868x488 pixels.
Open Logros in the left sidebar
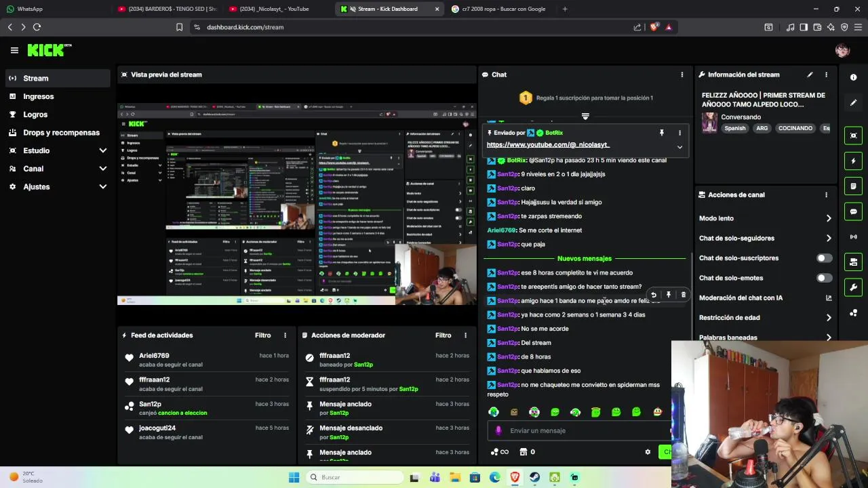click(57, 115)
